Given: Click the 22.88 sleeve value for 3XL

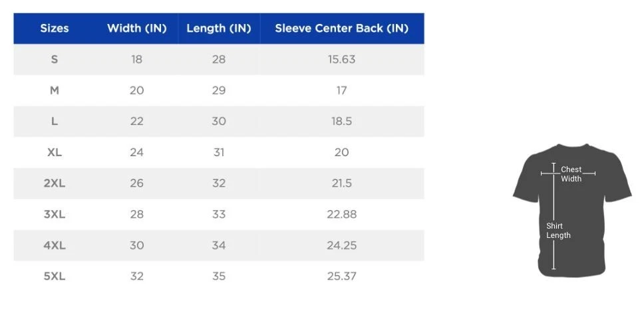Looking at the screenshot, I should click(341, 214).
